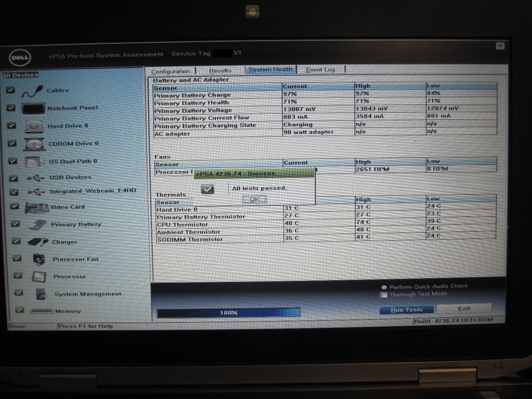Uncheck the OS Boot Path 0 checkbox

[x=13, y=161]
